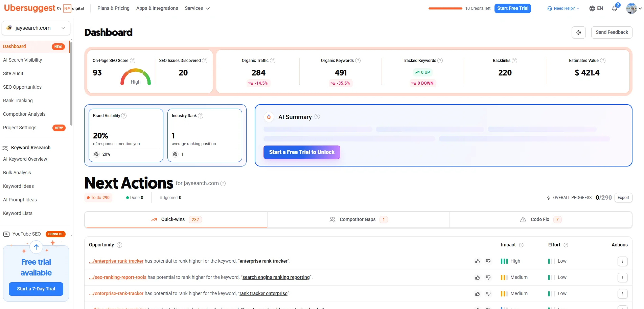The image size is (644, 309).
Task: Click the Start Free Trial button
Action: [x=513, y=8]
